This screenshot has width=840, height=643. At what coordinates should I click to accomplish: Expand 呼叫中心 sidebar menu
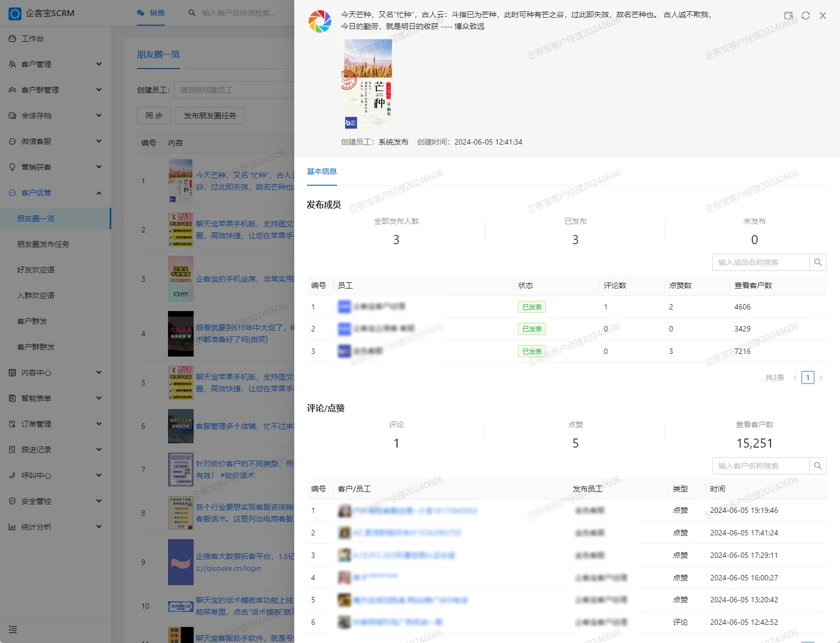click(x=56, y=475)
